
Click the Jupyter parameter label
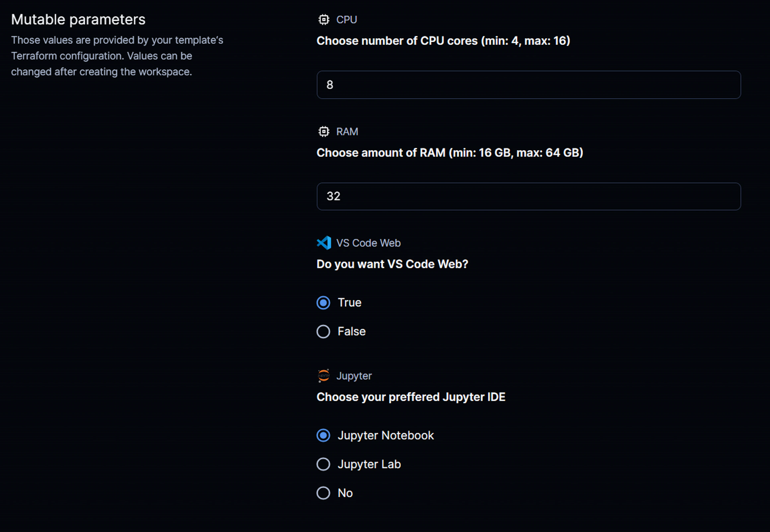coord(354,376)
